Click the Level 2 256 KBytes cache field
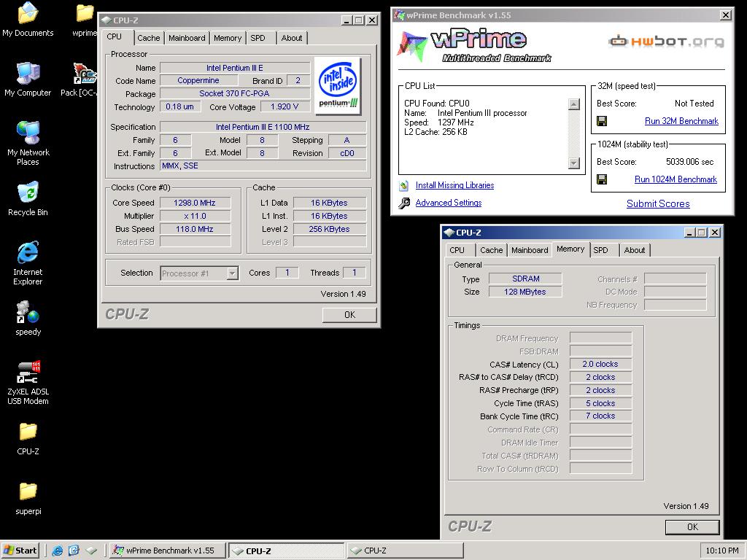 click(330, 229)
